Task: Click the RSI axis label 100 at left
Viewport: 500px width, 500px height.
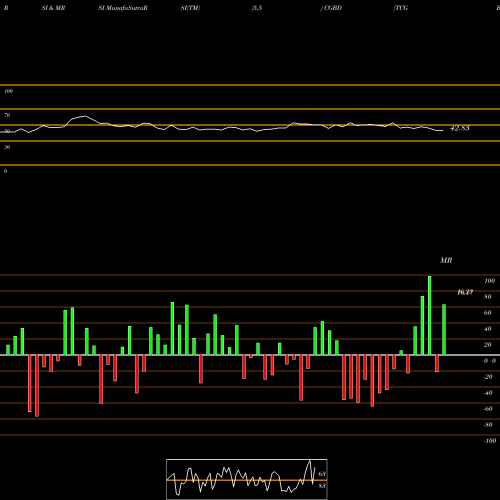Action: (8, 91)
